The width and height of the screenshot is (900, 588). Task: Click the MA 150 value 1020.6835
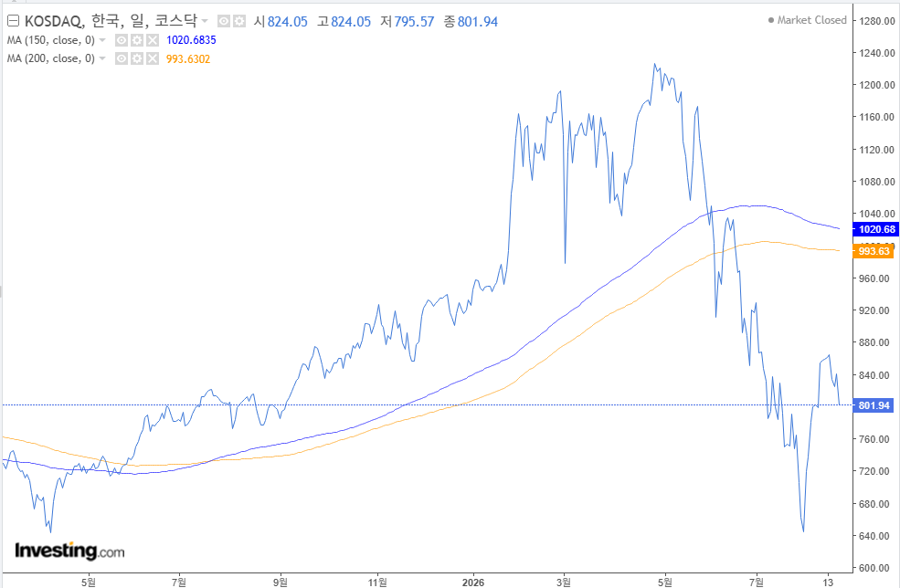click(x=191, y=40)
